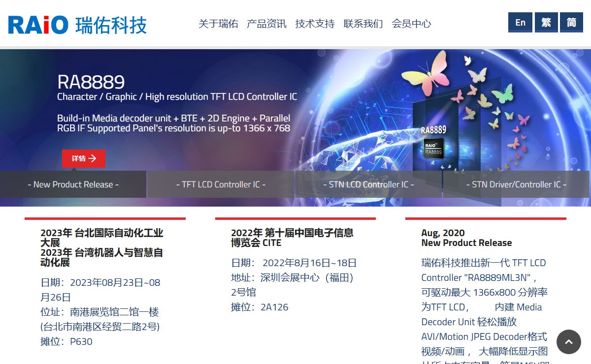Open the 会员中心 menu

point(411,24)
